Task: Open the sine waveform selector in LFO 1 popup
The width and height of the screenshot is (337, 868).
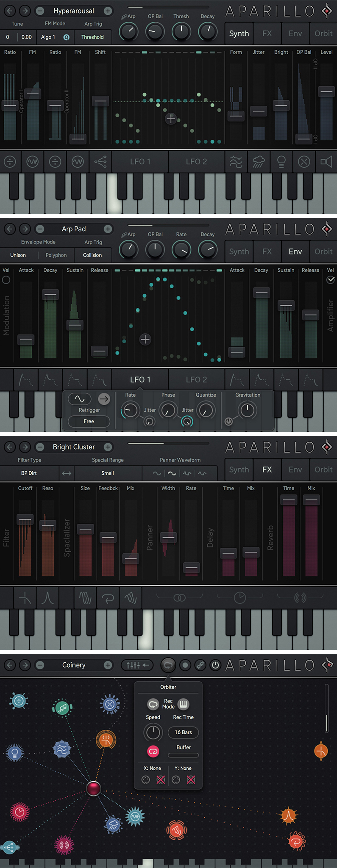Action: point(80,399)
